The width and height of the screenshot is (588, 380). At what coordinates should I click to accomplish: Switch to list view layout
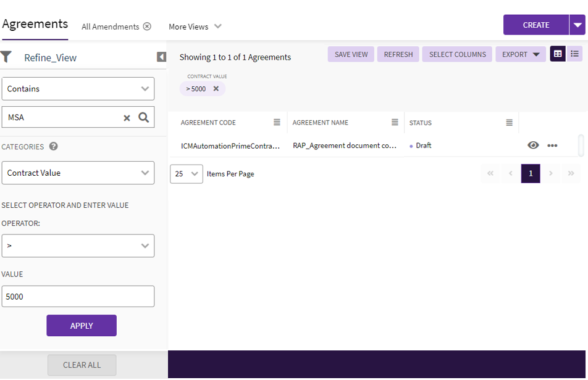[x=574, y=54]
